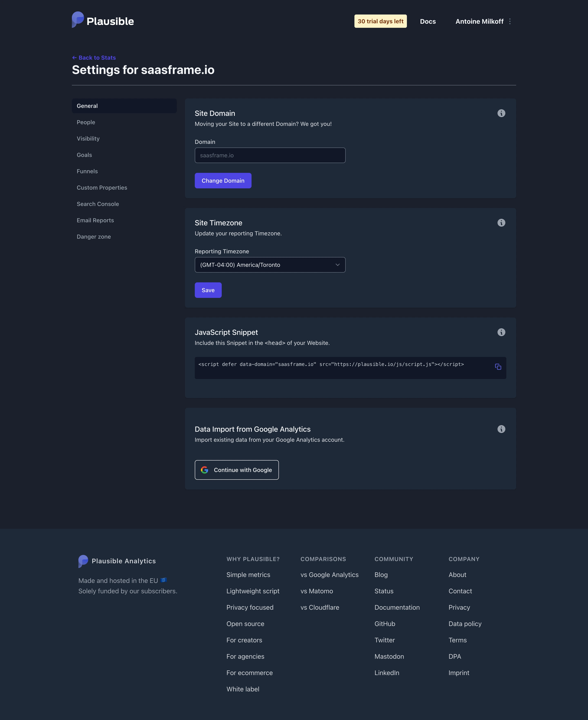Screen dimensions: 588x720
Task: Open the Docs link in header
Action: (x=428, y=21)
